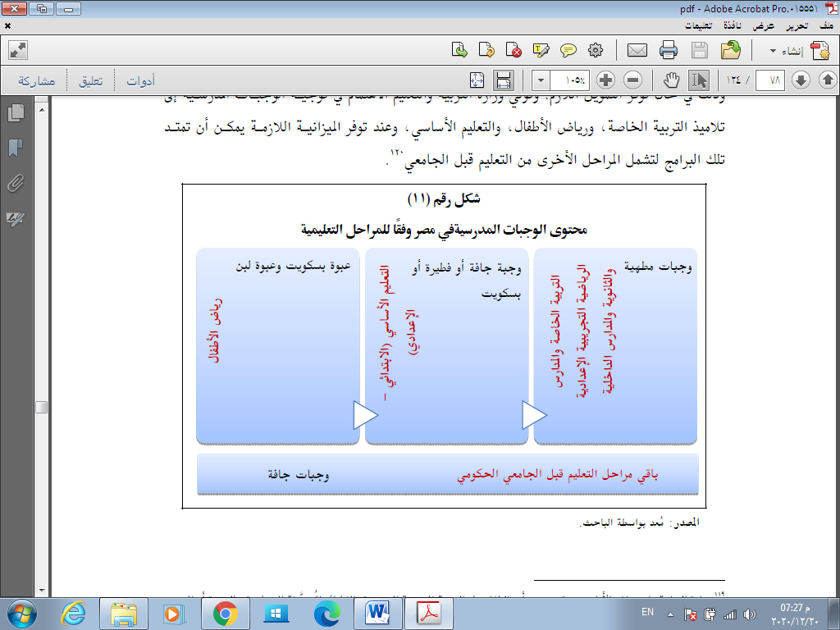This screenshot has height=630, width=840.
Task: Open the تعليق (Comment) pane
Action: click(x=90, y=80)
